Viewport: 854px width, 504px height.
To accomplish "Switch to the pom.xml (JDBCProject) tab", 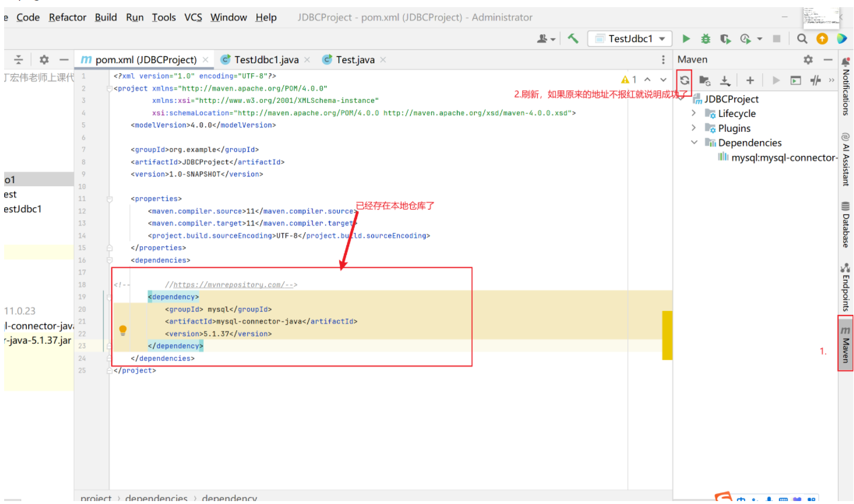I will coord(145,60).
